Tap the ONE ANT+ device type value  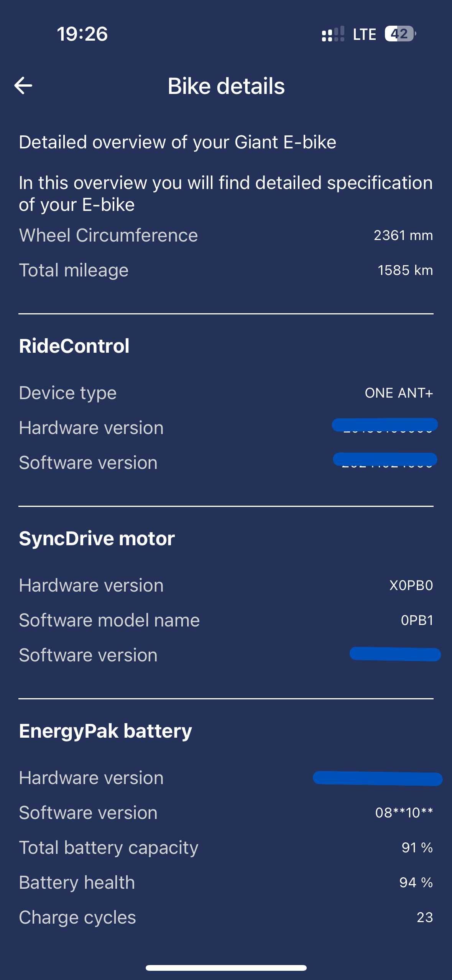click(399, 393)
